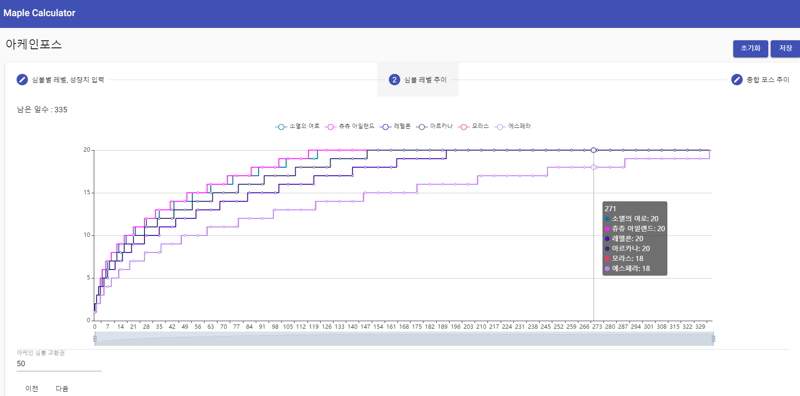Toggle 츄츄 아일랜드 series in legend

350,126
